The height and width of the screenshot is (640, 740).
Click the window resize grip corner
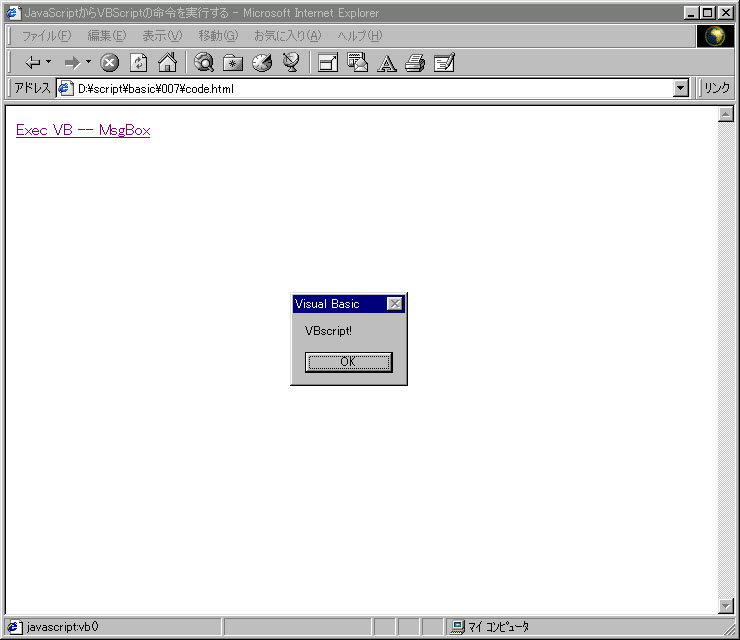point(728,629)
